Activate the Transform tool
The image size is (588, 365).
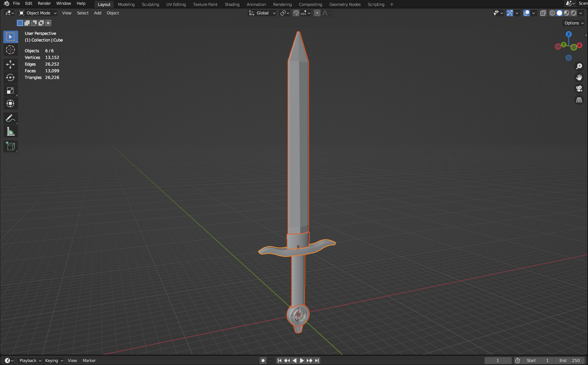[10, 103]
